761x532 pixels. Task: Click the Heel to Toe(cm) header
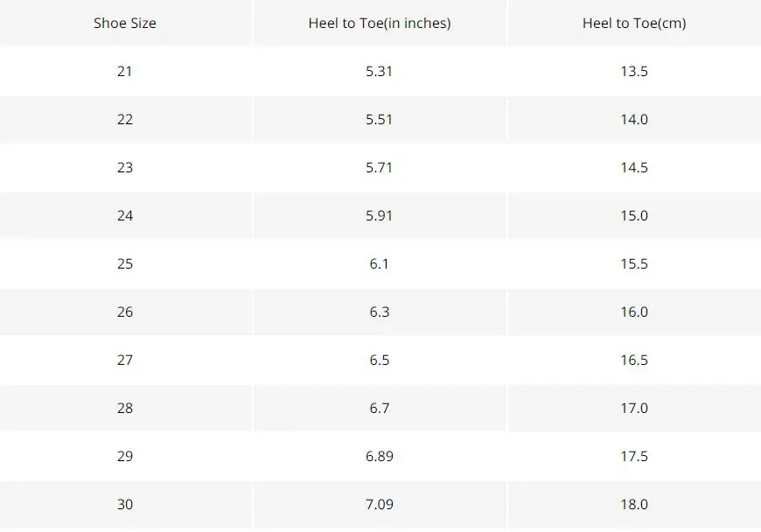tap(634, 24)
